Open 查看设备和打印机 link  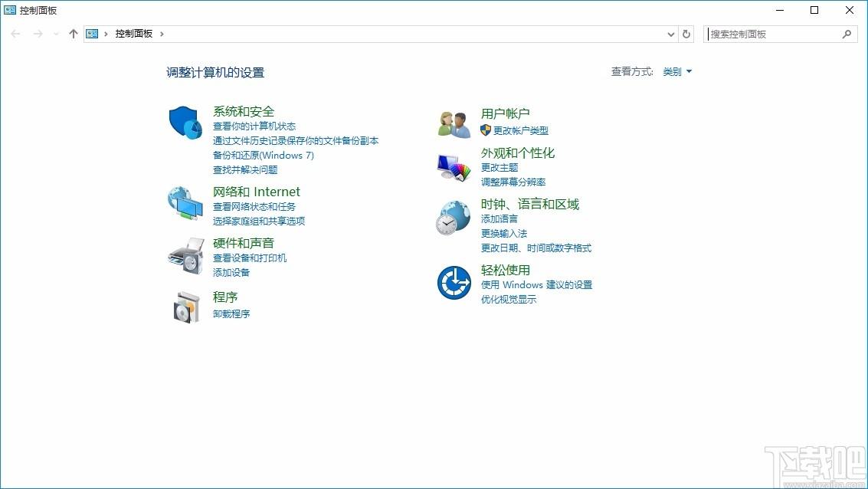point(250,258)
